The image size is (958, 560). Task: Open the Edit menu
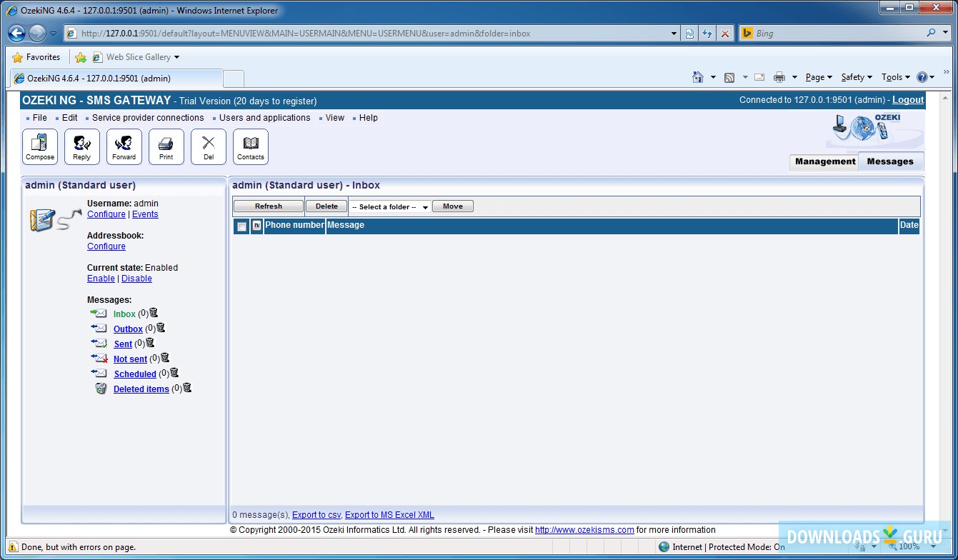(x=70, y=118)
